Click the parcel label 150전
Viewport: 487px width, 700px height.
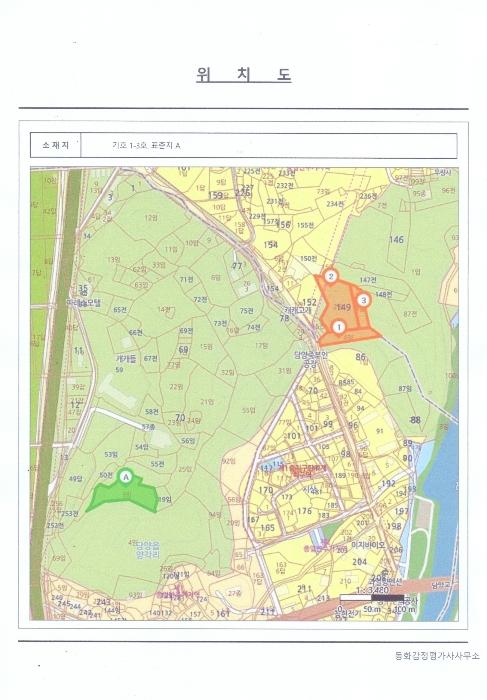[308, 258]
